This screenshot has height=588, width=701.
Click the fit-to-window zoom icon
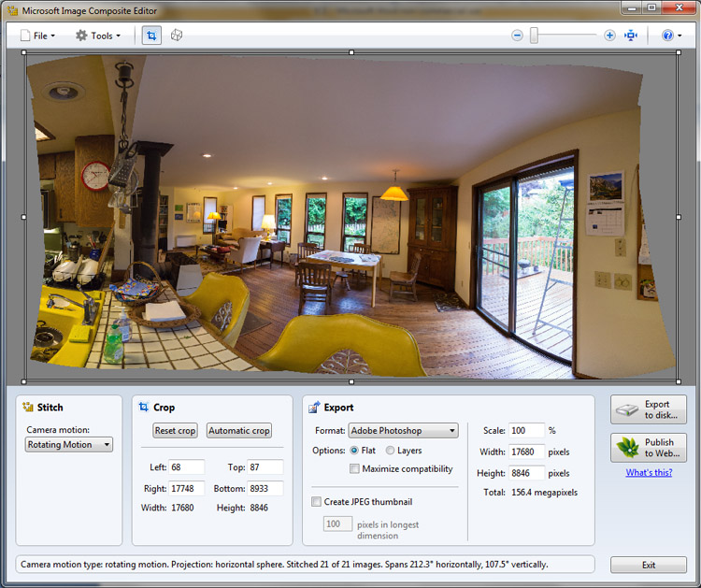click(631, 36)
